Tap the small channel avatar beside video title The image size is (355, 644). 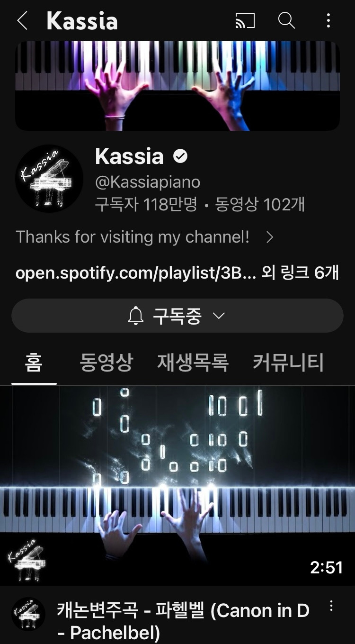(x=28, y=614)
